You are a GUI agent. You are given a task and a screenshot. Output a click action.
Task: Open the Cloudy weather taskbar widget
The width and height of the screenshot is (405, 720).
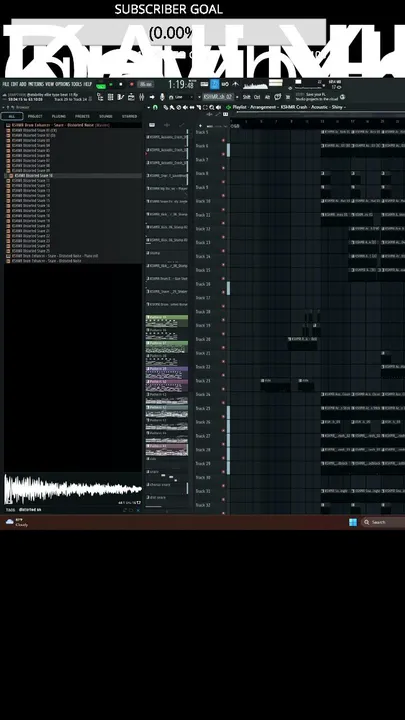click(x=17, y=522)
